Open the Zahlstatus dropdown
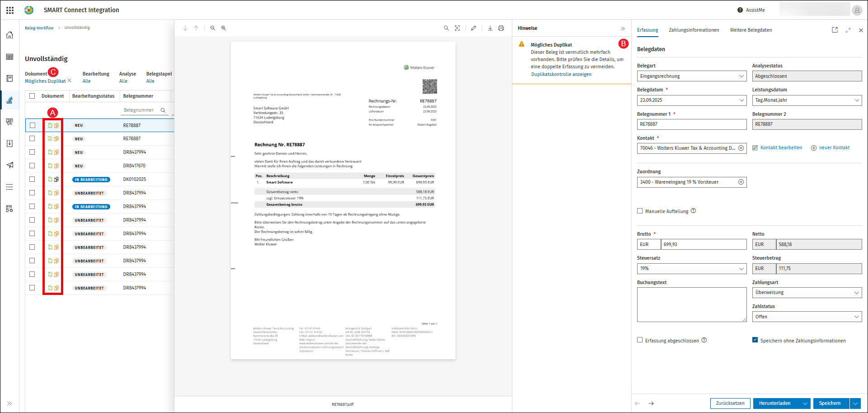This screenshot has width=868, height=413. [807, 317]
